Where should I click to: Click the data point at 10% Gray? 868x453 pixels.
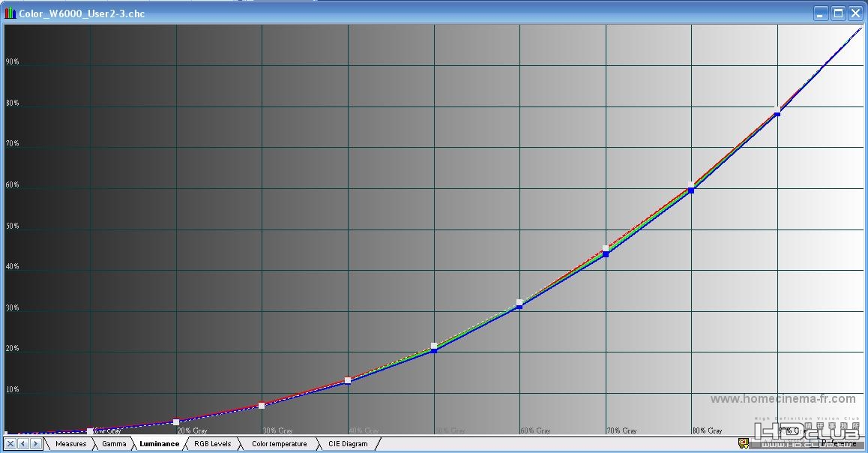[x=90, y=430]
